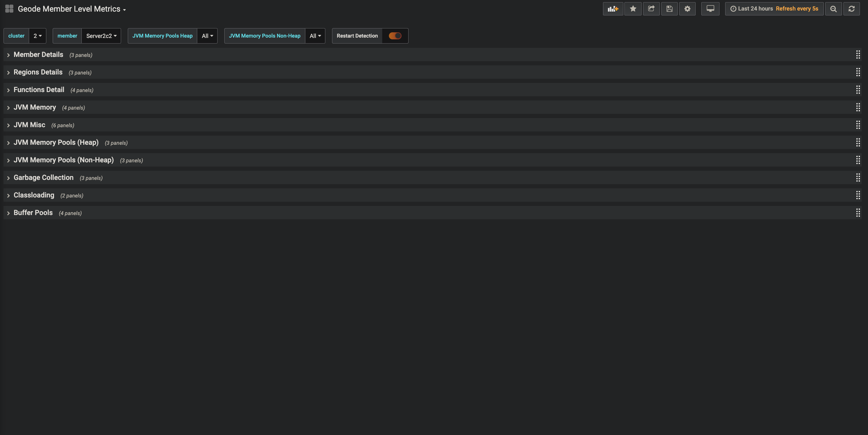
Task: Expand the Garbage Collection row
Action: pyautogui.click(x=44, y=178)
